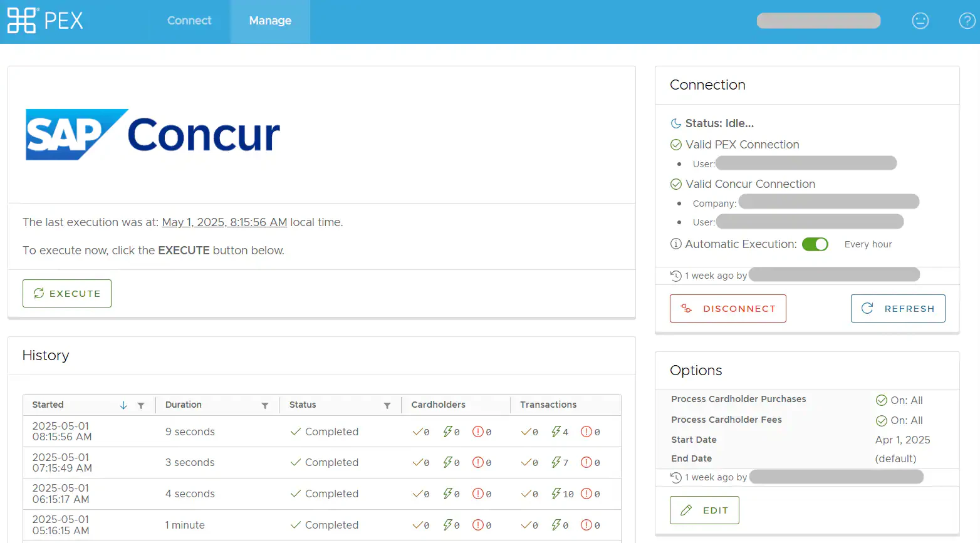Click the SAP Concur logo
Viewport: 980px width, 543px height.
pyautogui.click(x=153, y=134)
